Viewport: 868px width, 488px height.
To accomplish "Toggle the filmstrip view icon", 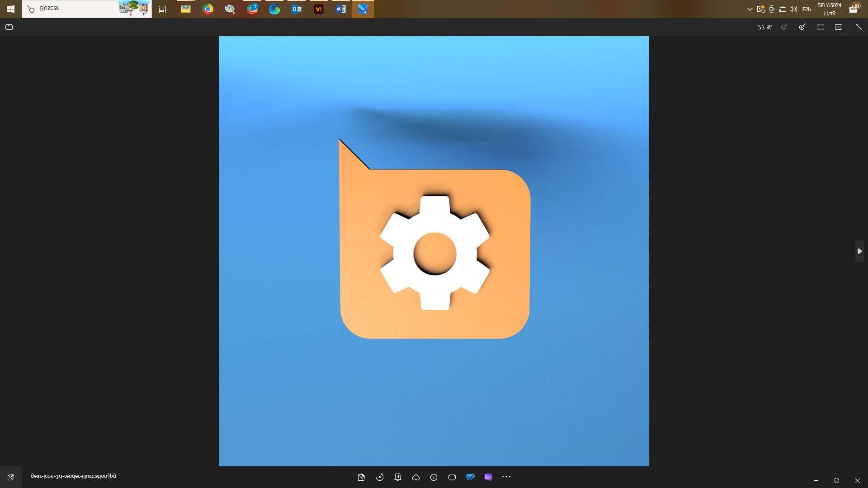I will pyautogui.click(x=9, y=27).
